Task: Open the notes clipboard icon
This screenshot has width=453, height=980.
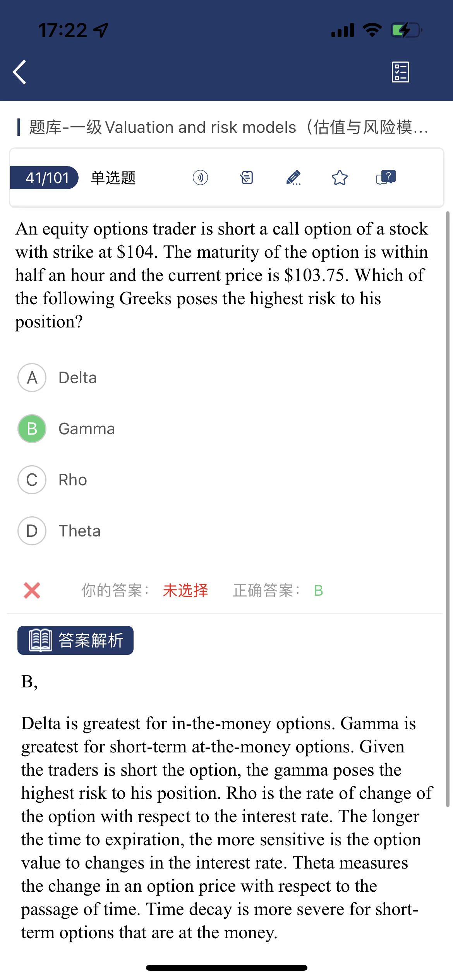Action: [247, 178]
